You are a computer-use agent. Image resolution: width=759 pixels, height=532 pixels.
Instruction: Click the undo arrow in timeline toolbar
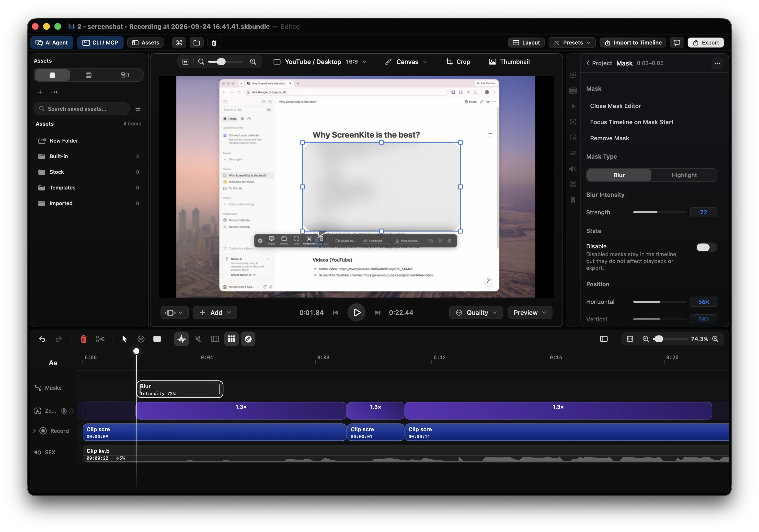(x=42, y=339)
